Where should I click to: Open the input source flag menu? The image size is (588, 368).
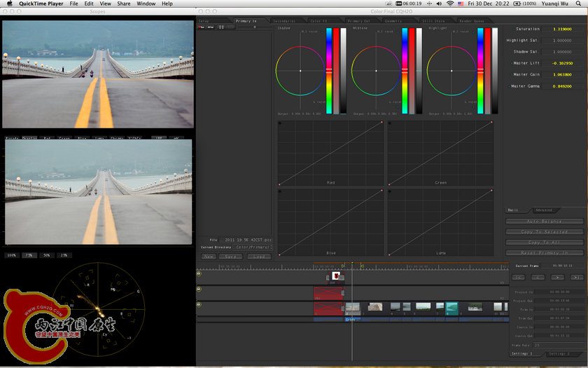[x=461, y=4]
